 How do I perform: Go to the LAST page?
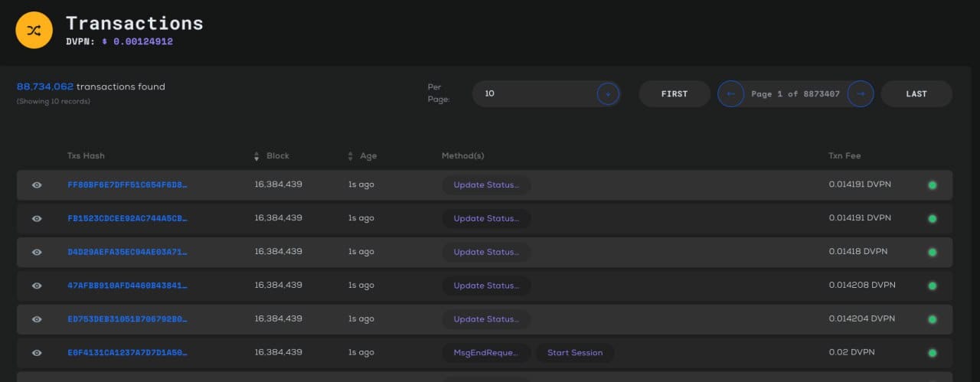[x=916, y=93]
